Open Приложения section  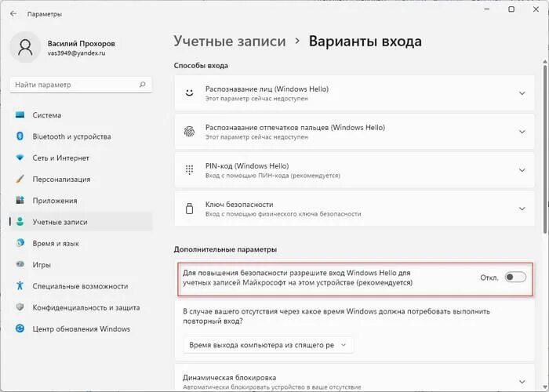[x=81, y=200]
